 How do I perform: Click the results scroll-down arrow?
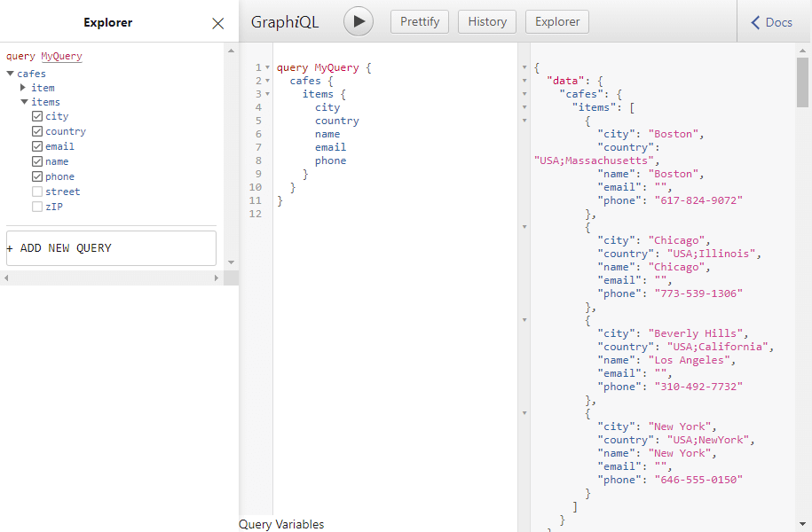click(x=802, y=524)
